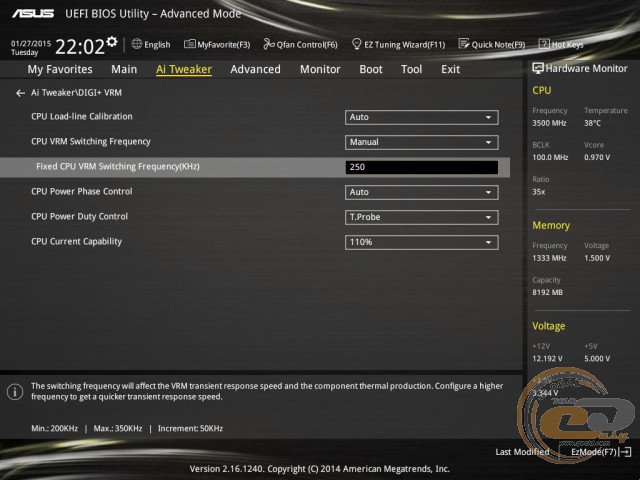
Task: Click the info icon beside the help text
Action: [15, 392]
